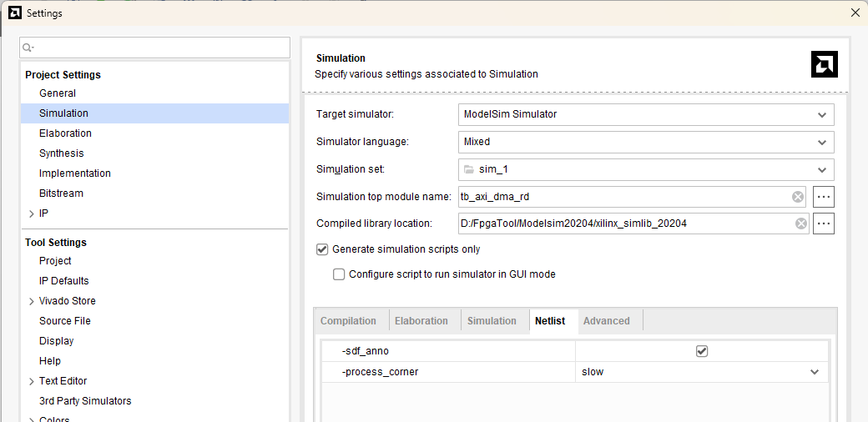The width and height of the screenshot is (868, 422).
Task: Select IP in Project Settings
Action: pyautogui.click(x=43, y=214)
